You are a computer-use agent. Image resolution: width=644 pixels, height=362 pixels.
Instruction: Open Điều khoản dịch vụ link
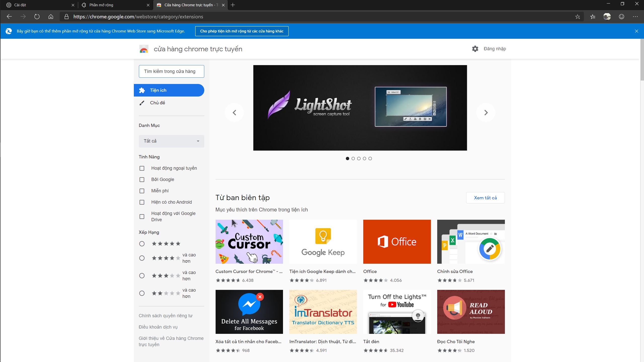158,327
